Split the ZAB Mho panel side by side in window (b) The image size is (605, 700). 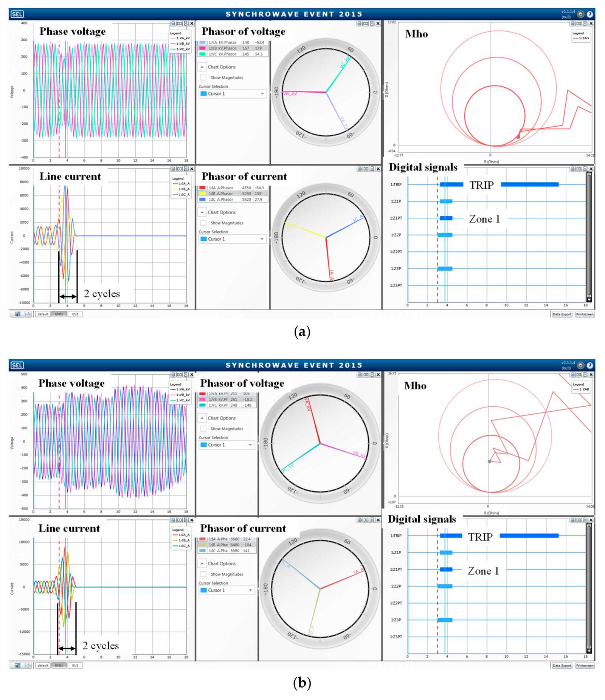pyautogui.click(x=579, y=375)
